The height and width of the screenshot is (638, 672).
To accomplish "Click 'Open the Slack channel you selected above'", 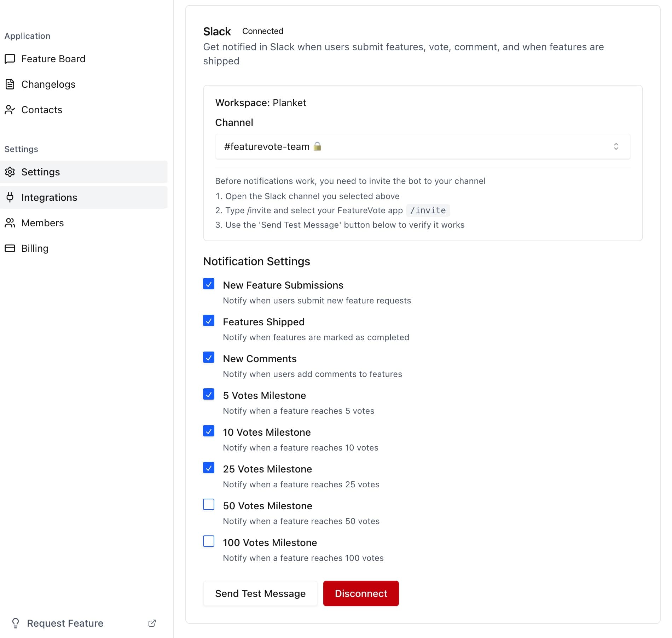I will point(312,196).
